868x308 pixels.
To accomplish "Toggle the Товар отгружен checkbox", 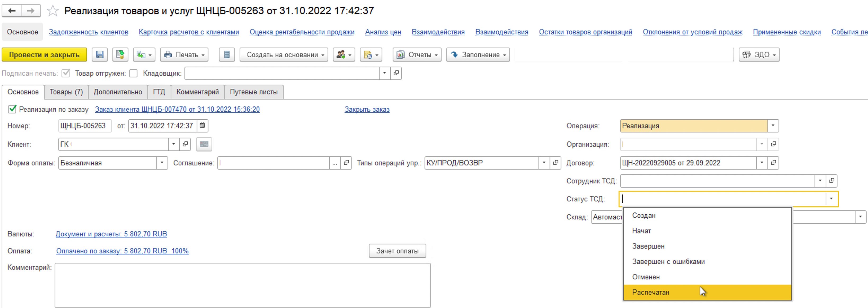I will pos(133,73).
